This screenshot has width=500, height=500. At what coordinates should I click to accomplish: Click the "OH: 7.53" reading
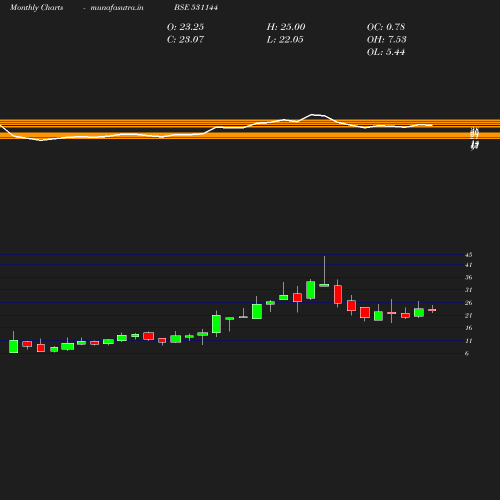pos(387,40)
